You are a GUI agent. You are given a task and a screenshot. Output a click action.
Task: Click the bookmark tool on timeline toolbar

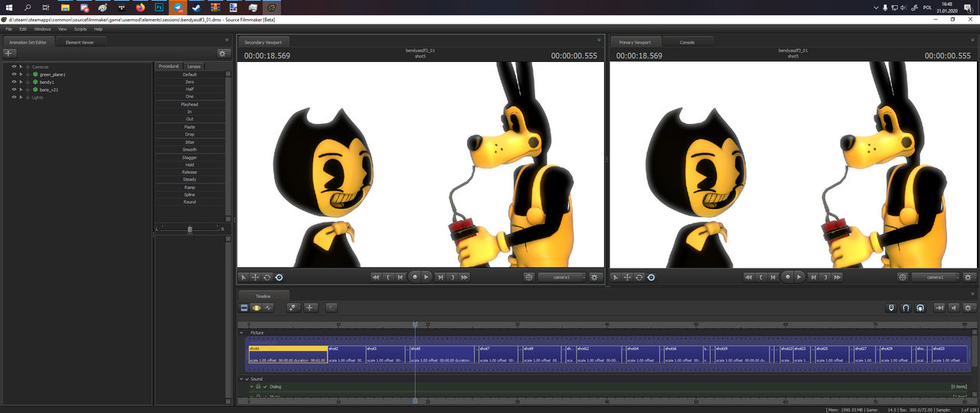pos(294,307)
